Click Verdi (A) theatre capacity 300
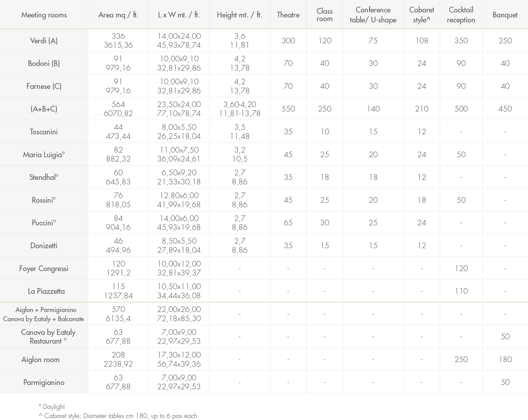Screen dimensions: 528x420 288,40
